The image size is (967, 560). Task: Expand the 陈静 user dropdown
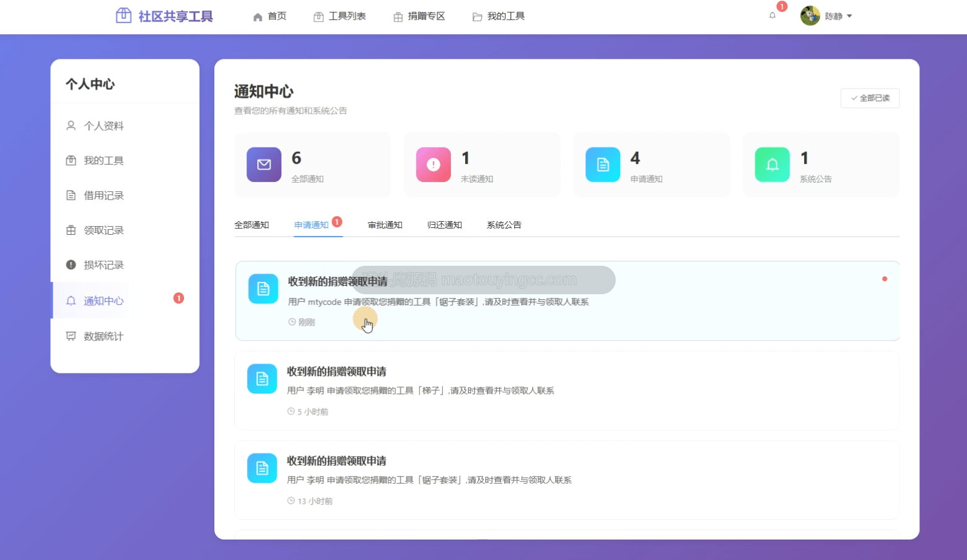pos(838,16)
